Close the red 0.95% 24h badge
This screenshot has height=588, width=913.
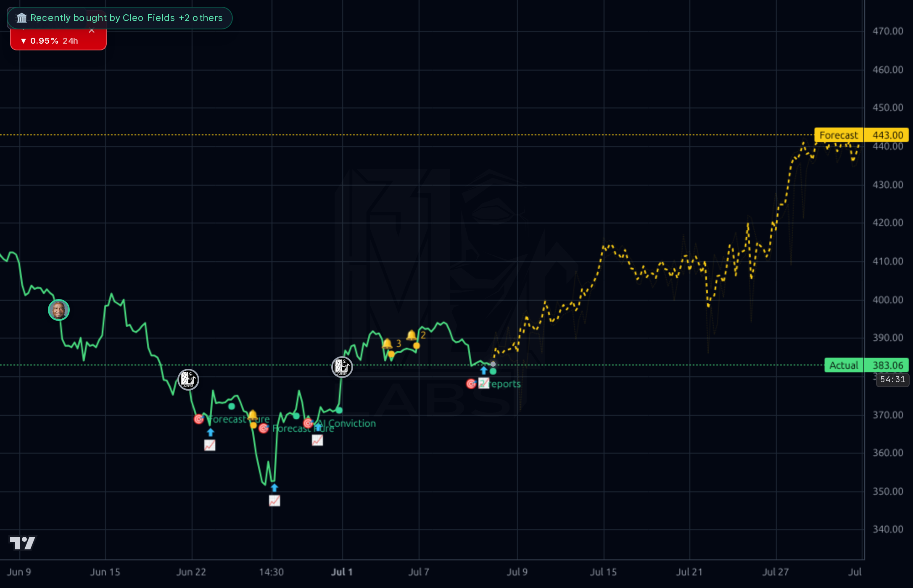[x=92, y=31]
